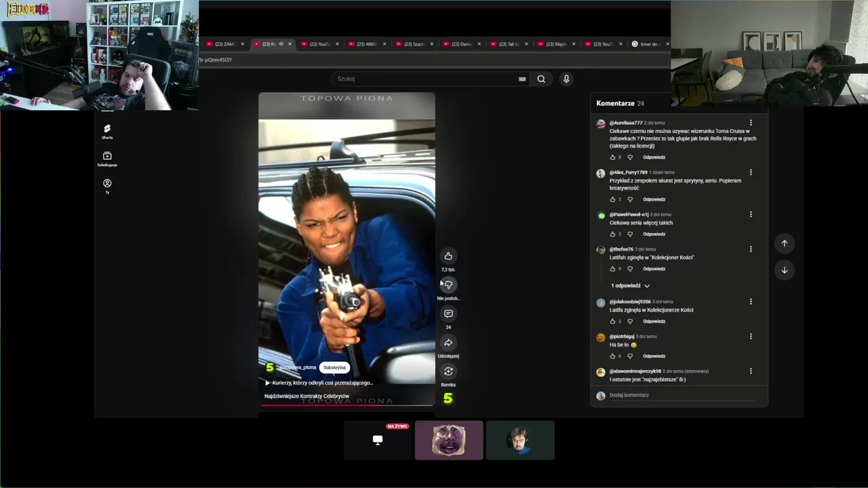Start voice search with the microphone icon
This screenshot has height=488, width=868.
click(x=566, y=79)
